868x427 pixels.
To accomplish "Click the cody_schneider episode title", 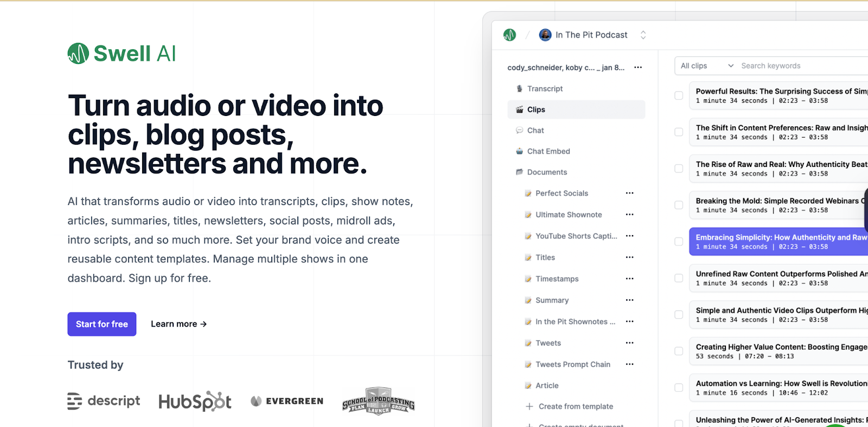I will point(566,68).
